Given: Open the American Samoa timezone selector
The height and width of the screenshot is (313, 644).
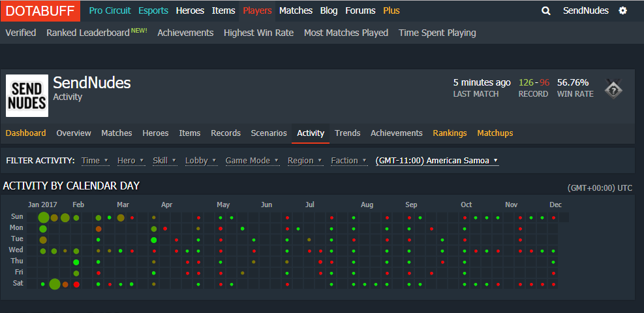Looking at the screenshot, I should click(437, 161).
